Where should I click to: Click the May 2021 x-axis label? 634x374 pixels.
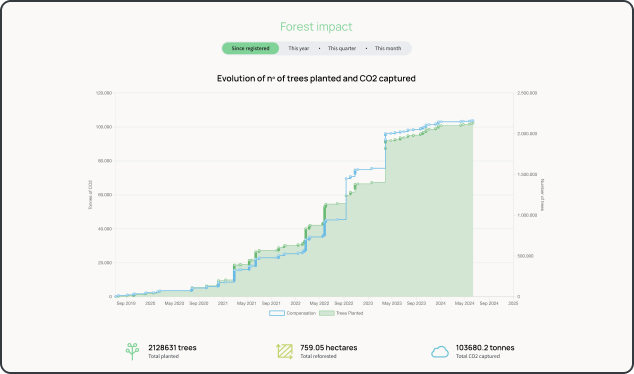[x=247, y=303]
